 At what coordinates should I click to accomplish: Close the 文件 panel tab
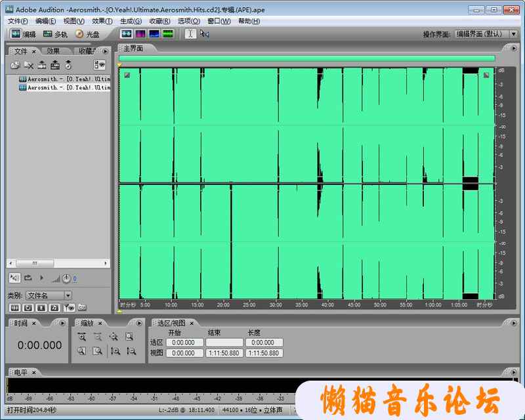[34, 52]
